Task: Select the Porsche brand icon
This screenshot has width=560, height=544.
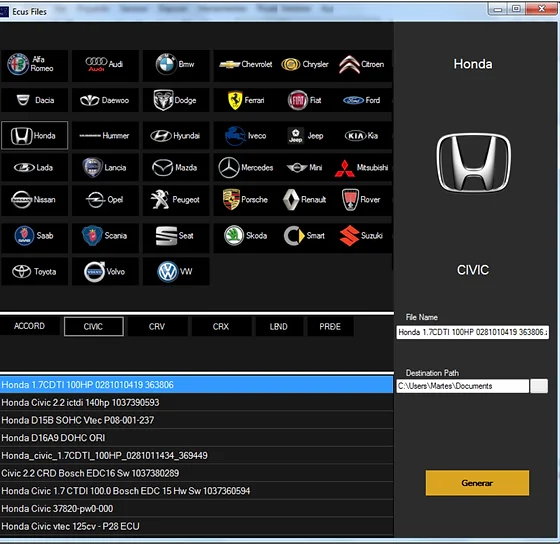Action: tap(246, 200)
